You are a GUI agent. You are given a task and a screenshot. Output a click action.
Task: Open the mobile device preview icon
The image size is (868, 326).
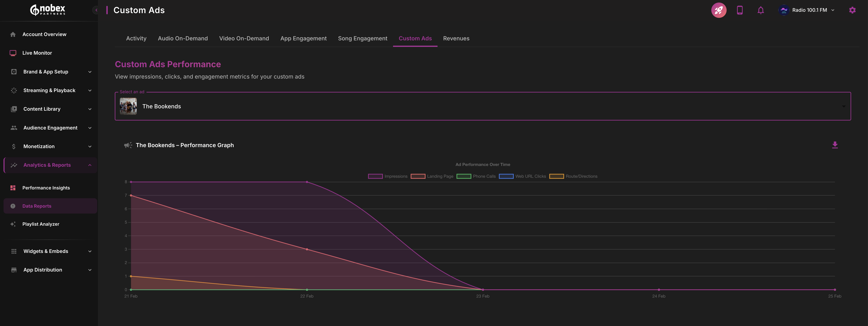pyautogui.click(x=740, y=10)
